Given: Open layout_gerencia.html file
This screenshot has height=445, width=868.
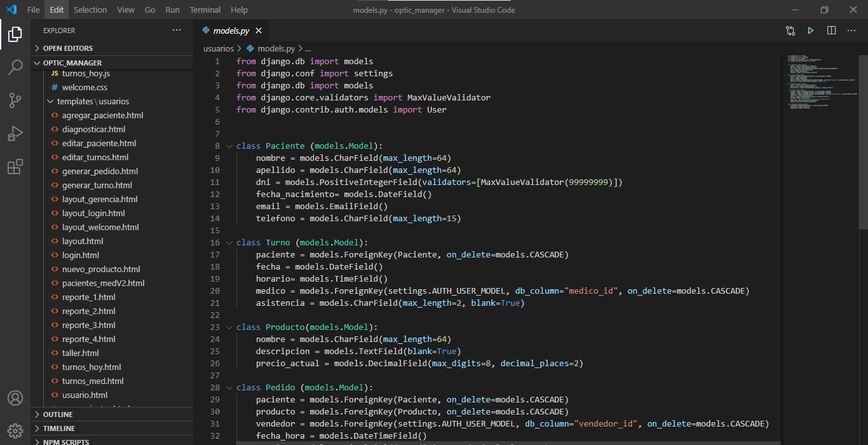Looking at the screenshot, I should point(100,200).
